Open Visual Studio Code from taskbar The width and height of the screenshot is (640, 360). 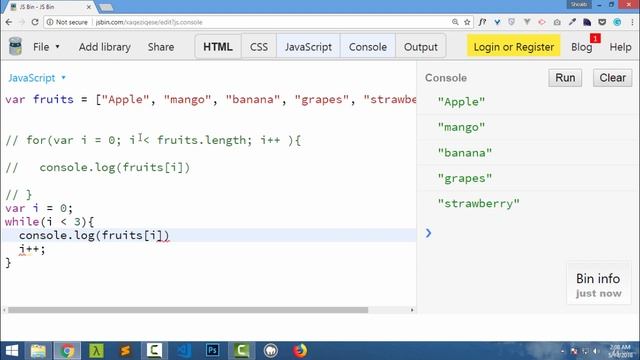(x=184, y=351)
